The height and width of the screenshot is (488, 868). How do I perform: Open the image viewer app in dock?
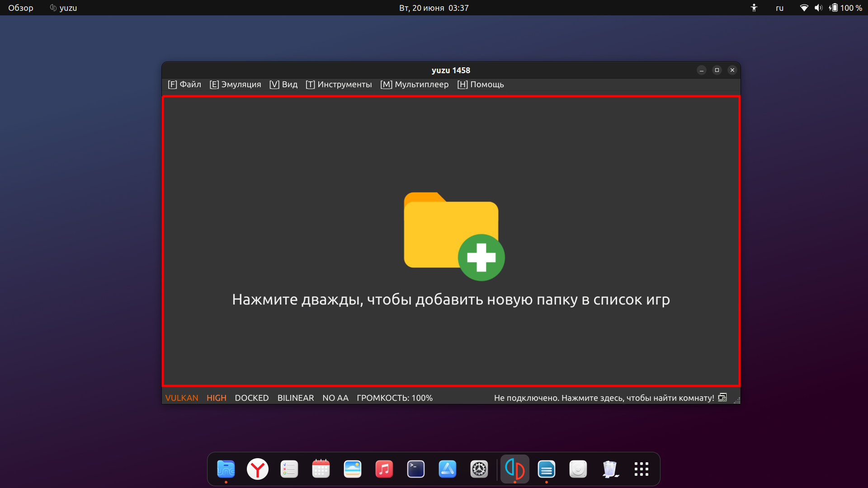point(353,469)
